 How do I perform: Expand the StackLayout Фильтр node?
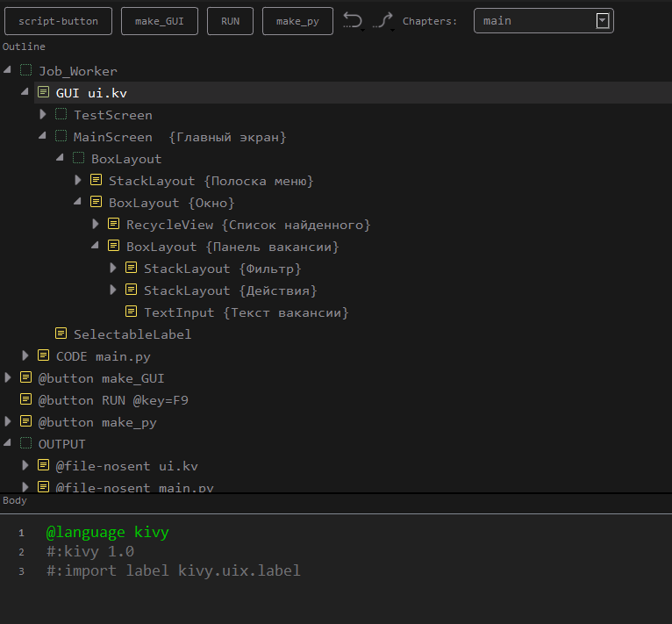113,268
